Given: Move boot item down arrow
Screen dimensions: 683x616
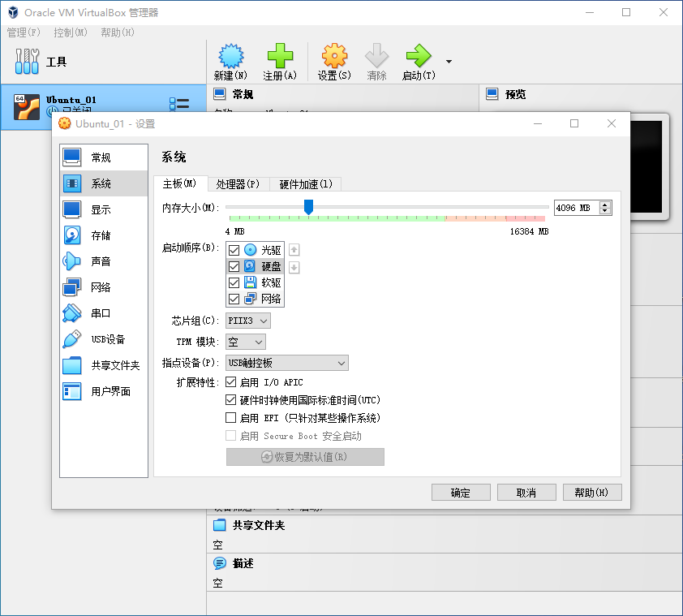Looking at the screenshot, I should tap(294, 267).
